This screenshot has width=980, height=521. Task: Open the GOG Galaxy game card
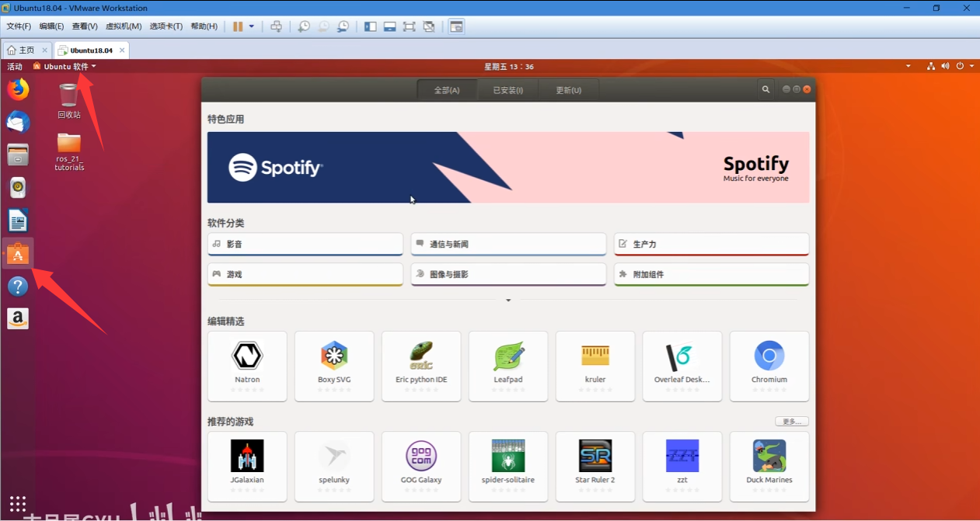click(x=421, y=467)
